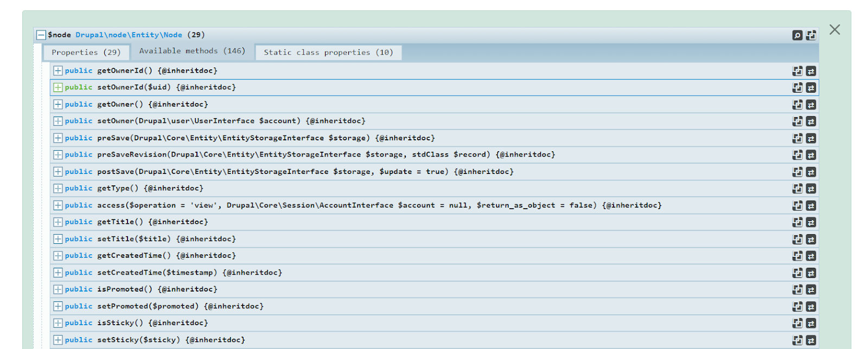This screenshot has height=349, width=868.
Task: Expand the setOwner() method row
Action: [58, 121]
